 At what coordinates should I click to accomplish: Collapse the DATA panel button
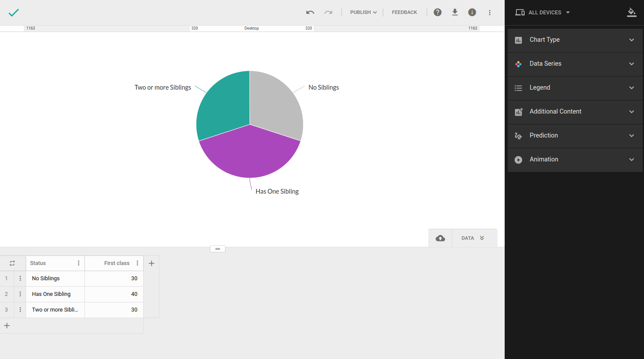[473, 238]
